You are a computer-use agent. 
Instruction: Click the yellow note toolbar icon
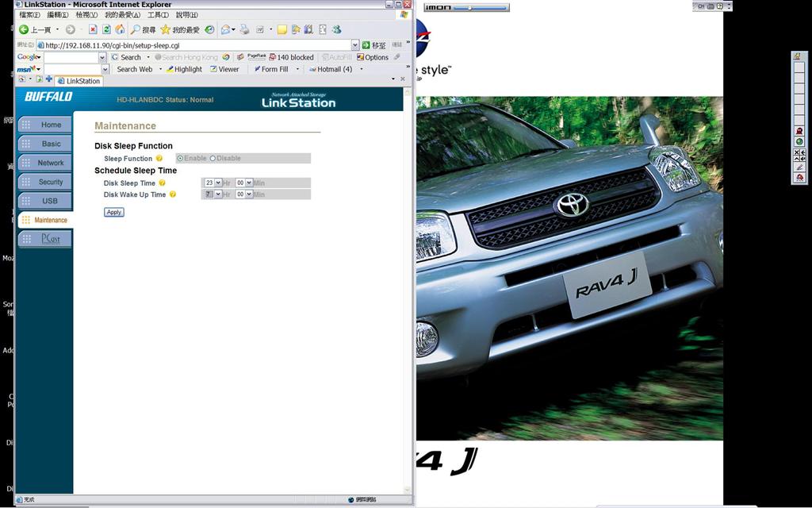tap(282, 29)
